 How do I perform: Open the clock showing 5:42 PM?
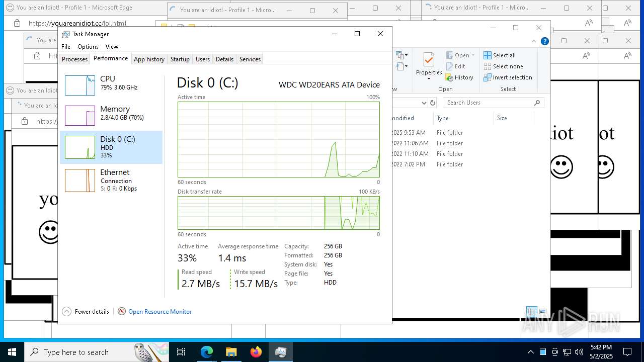tap(601, 352)
